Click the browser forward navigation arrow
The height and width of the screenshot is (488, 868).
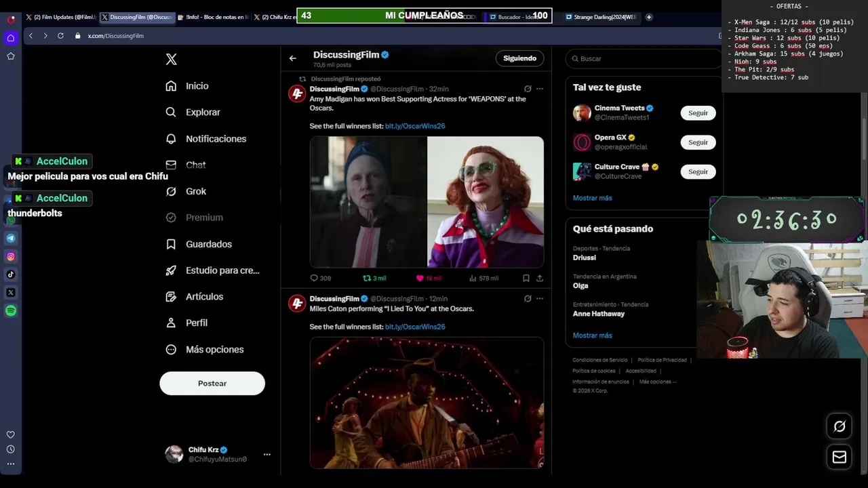(x=45, y=36)
